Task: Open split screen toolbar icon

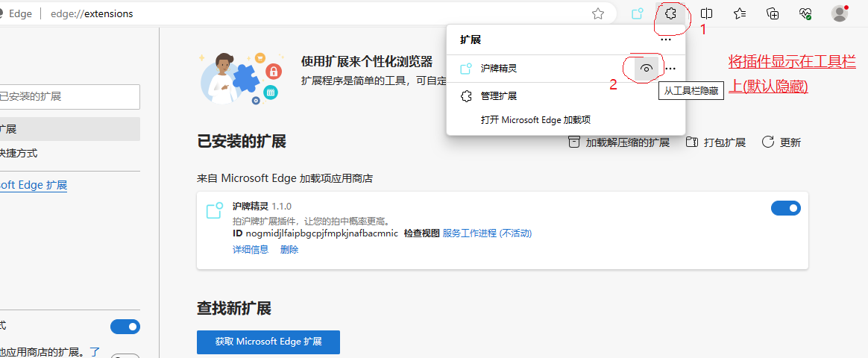Action: [706, 14]
